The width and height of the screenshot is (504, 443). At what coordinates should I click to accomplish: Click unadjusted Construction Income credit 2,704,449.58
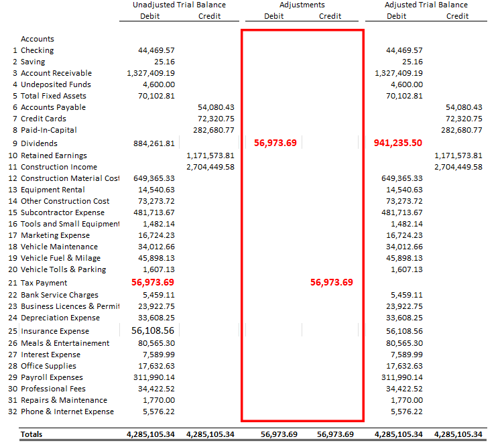pyautogui.click(x=210, y=167)
